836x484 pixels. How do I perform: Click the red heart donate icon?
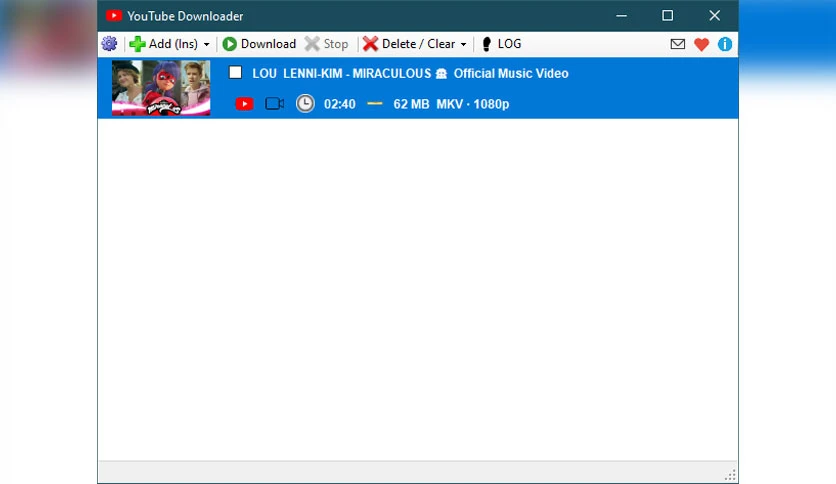(x=702, y=44)
